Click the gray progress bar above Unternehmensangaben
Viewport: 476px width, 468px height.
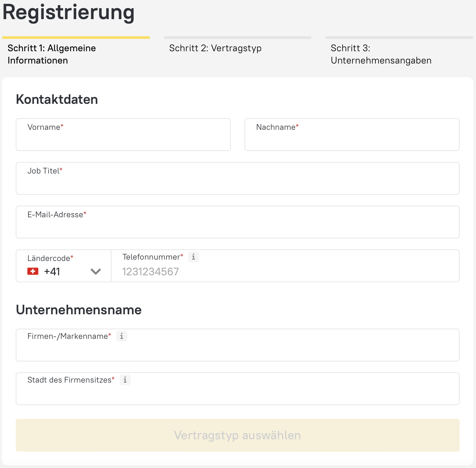point(399,38)
